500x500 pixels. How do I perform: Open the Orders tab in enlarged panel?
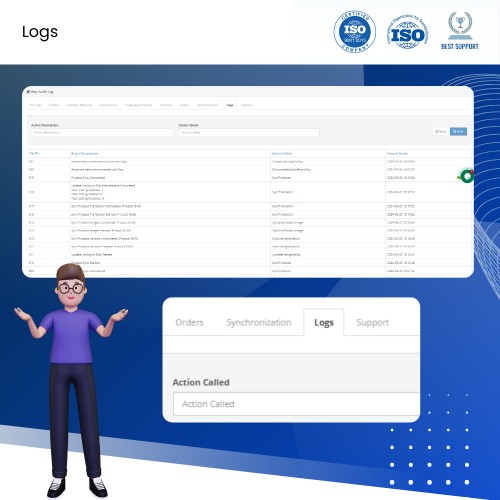189,322
